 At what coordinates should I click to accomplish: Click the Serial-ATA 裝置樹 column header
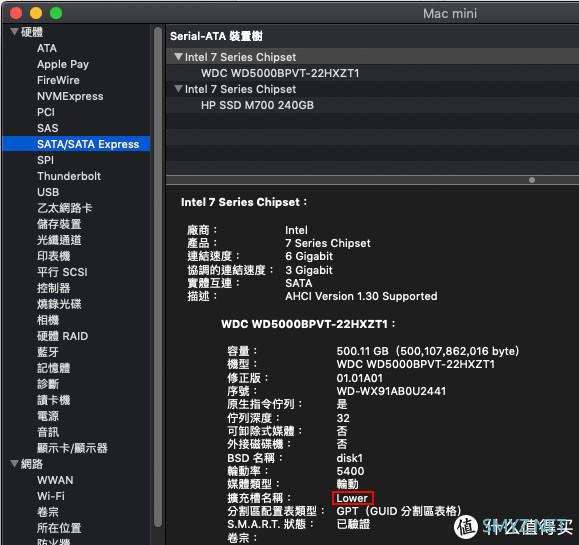pos(216,36)
